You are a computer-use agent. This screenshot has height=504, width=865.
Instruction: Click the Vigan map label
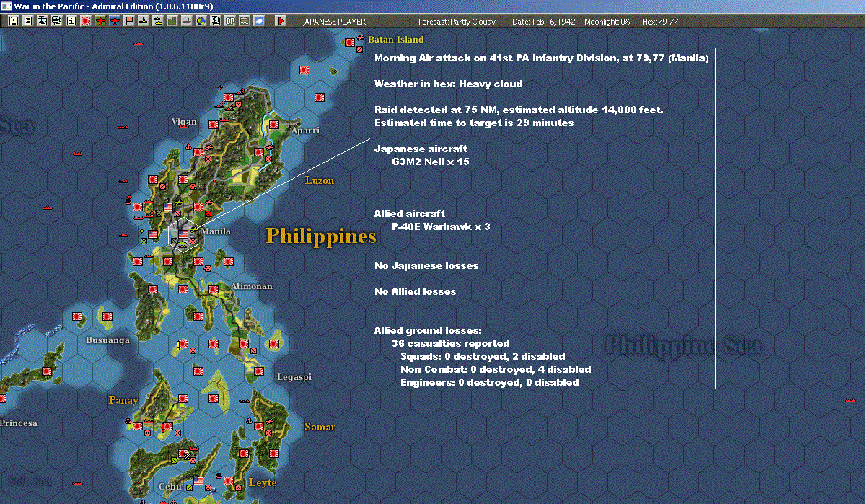click(x=184, y=122)
